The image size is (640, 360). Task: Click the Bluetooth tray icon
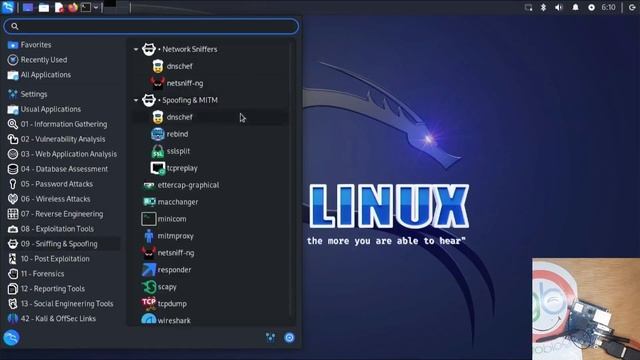pos(543,7)
